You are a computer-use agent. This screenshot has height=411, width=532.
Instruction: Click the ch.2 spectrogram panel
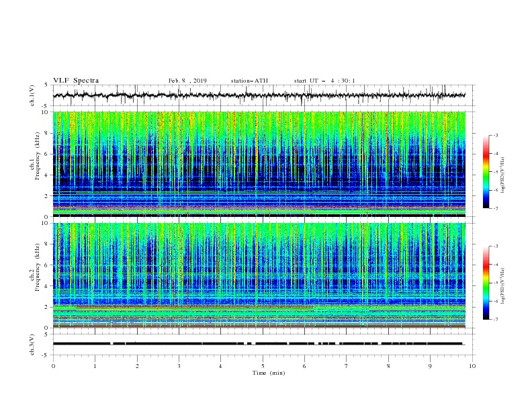pyautogui.click(x=259, y=275)
